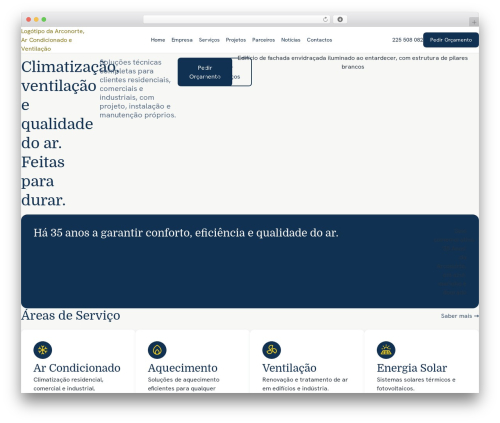Click the Arconorte logo link
The width and height of the screenshot is (500, 423).
point(53,40)
